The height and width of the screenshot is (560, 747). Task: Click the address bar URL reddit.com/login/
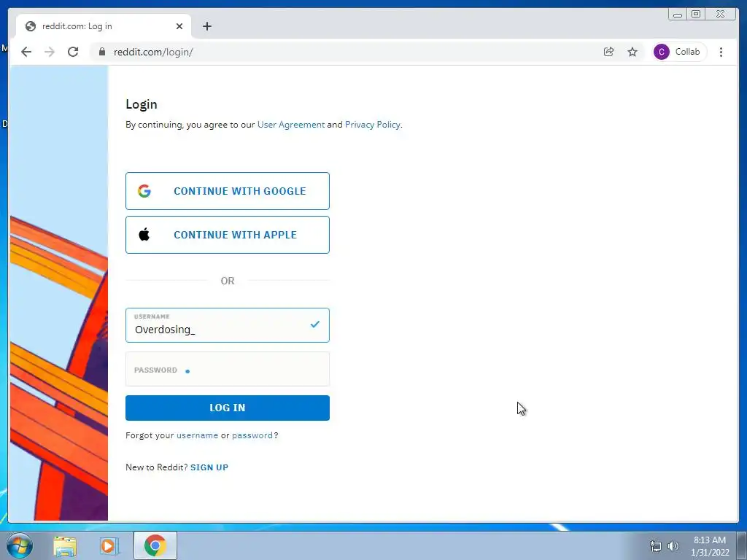tap(153, 52)
